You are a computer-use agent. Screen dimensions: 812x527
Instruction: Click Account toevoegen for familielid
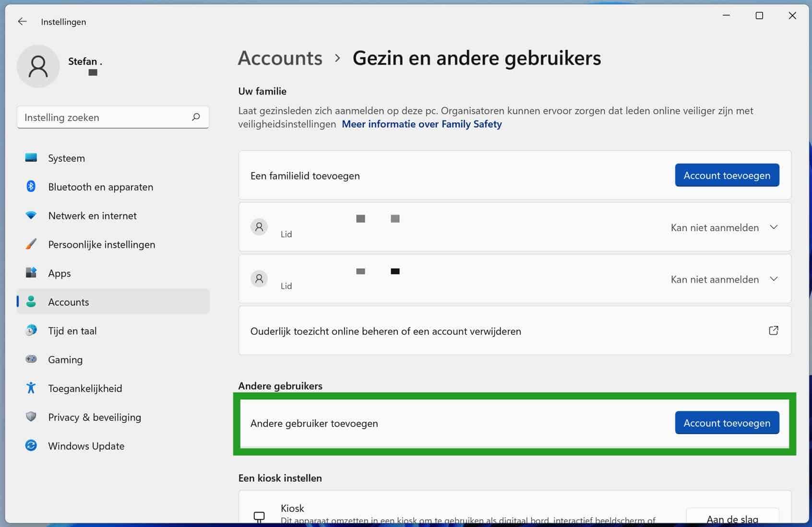(x=727, y=175)
